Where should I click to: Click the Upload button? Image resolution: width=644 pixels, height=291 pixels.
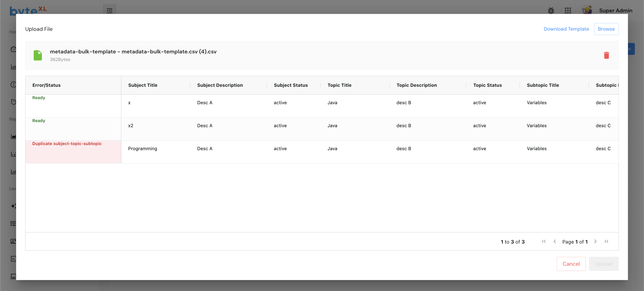tap(603, 264)
